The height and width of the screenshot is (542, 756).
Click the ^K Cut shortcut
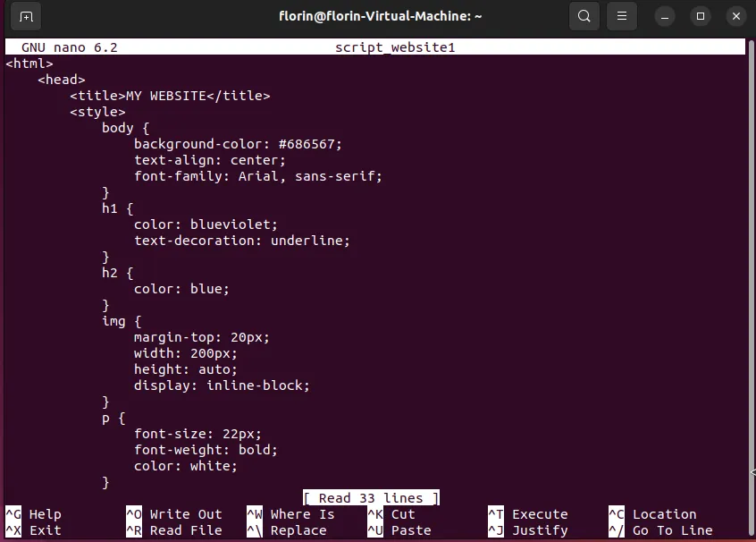coord(391,514)
